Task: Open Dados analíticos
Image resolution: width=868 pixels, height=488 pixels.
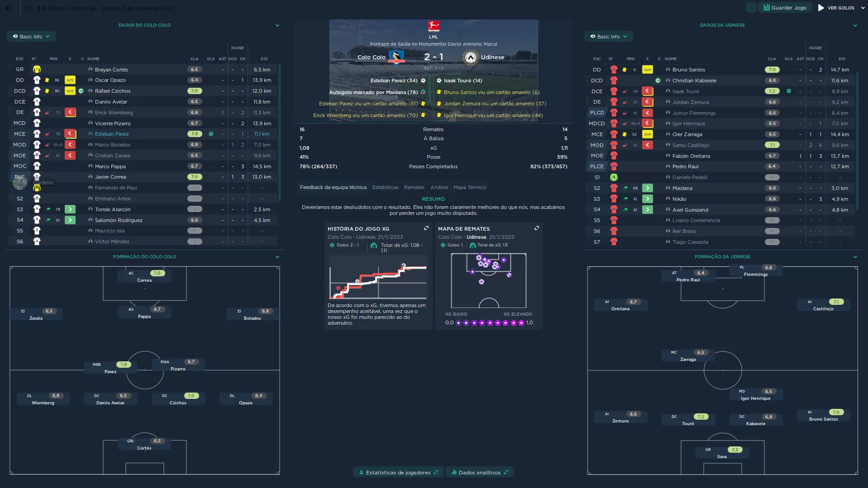Action: click(x=480, y=473)
